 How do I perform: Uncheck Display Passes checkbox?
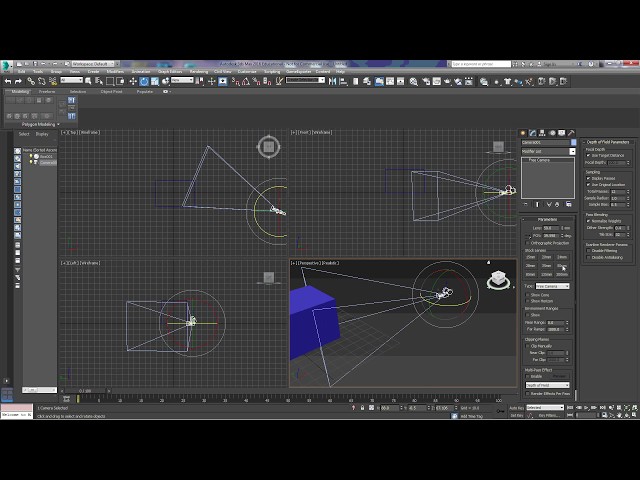588,178
